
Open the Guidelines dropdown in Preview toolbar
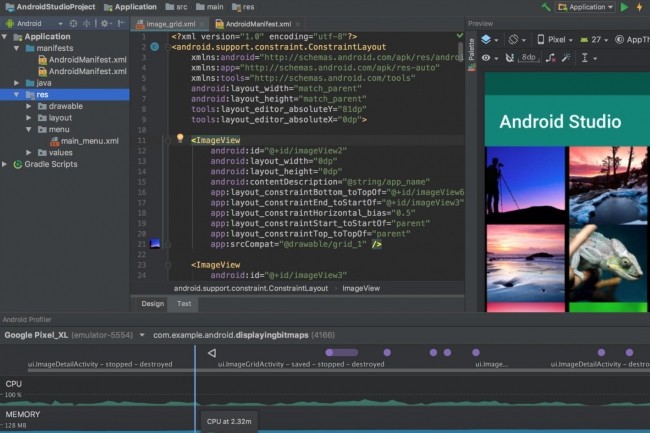(589, 58)
